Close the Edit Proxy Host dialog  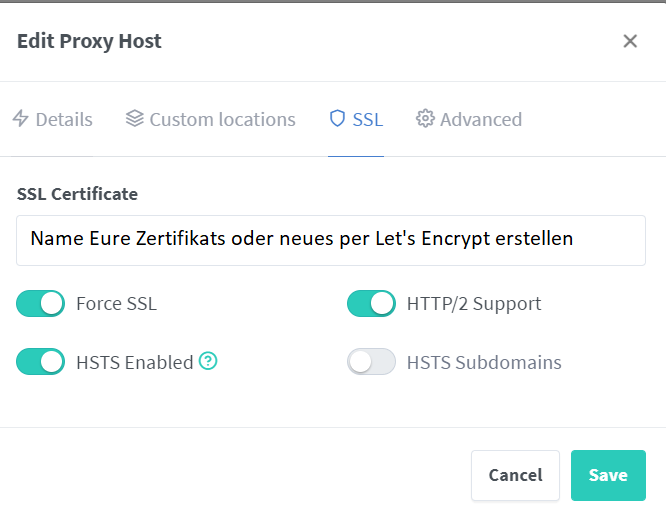pyautogui.click(x=630, y=41)
